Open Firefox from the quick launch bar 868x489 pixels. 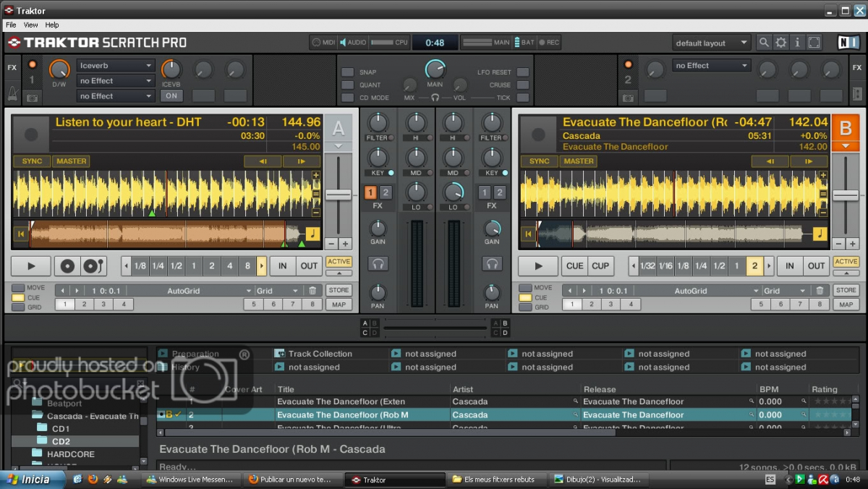[92, 479]
